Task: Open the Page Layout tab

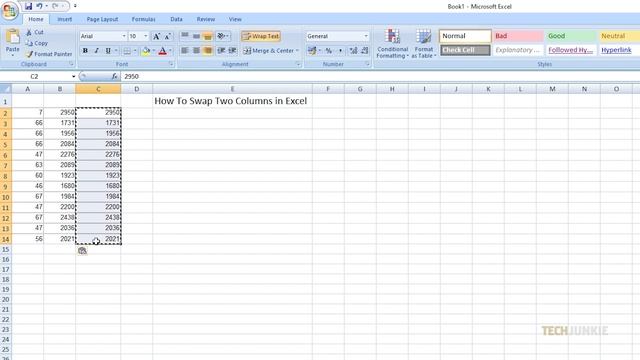Action: pyautogui.click(x=102, y=19)
